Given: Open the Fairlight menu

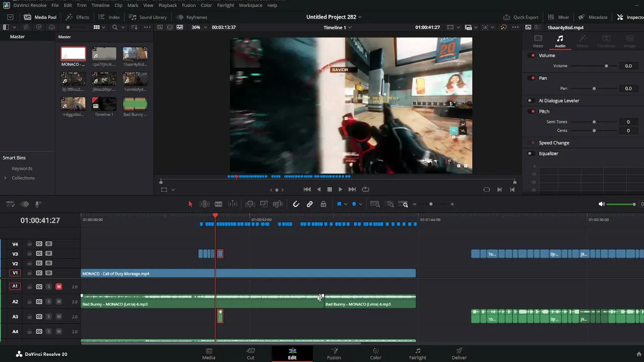Looking at the screenshot, I should tap(225, 5).
